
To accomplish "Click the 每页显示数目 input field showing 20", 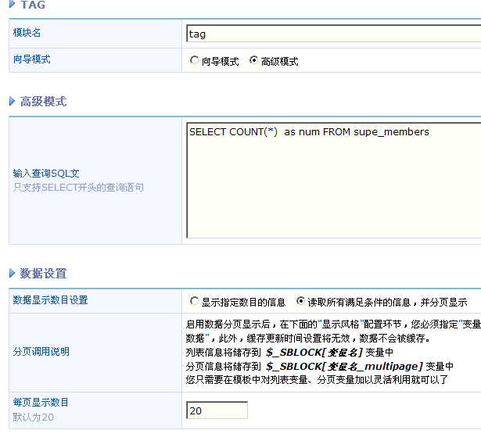I will click(x=217, y=410).
